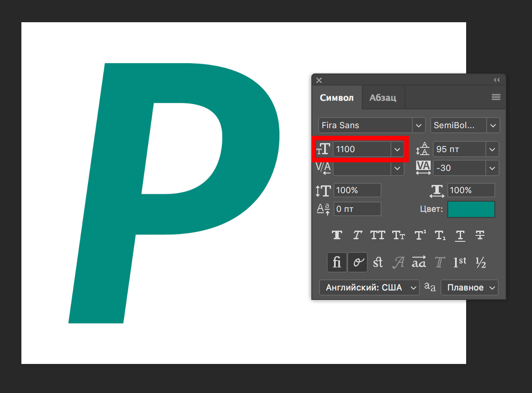Apply Small Caps text style
This screenshot has height=393, width=532.
tap(399, 235)
